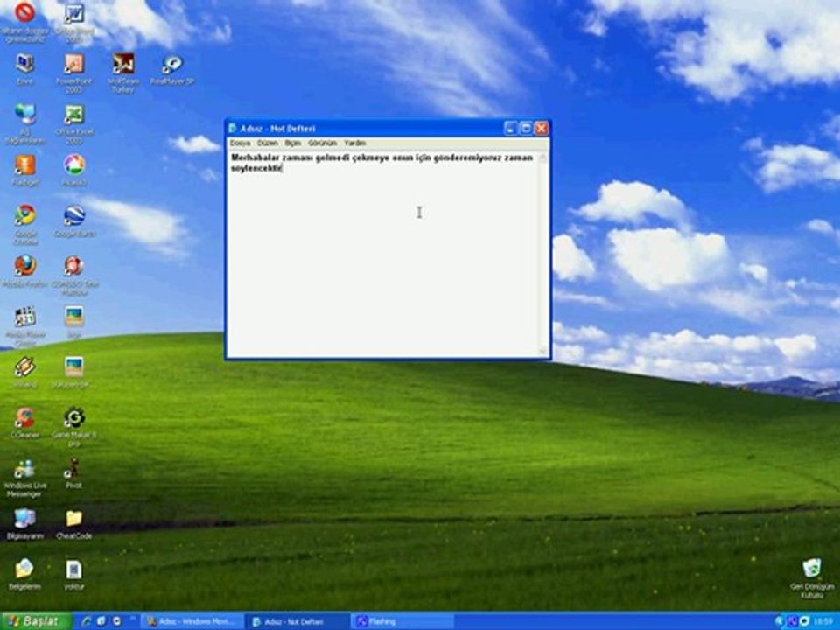Select the Google Earth desktop shortcut
Viewport: 840px width, 630px height.
point(73,220)
